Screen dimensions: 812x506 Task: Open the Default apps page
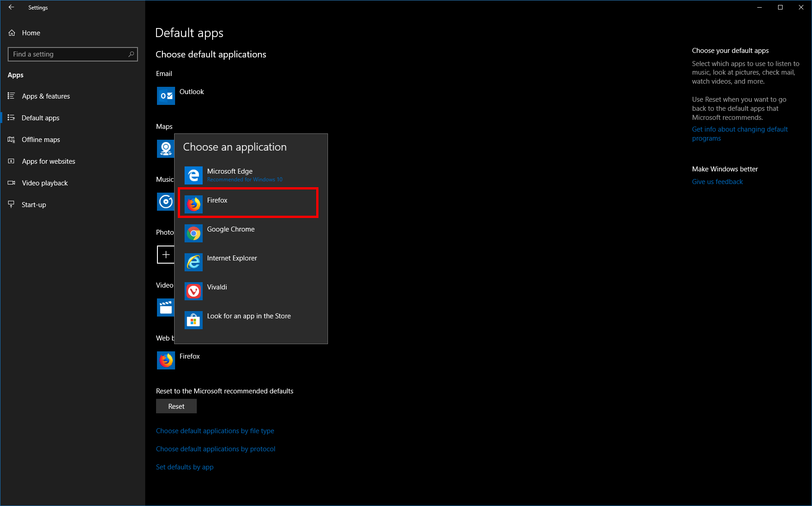pos(72,118)
